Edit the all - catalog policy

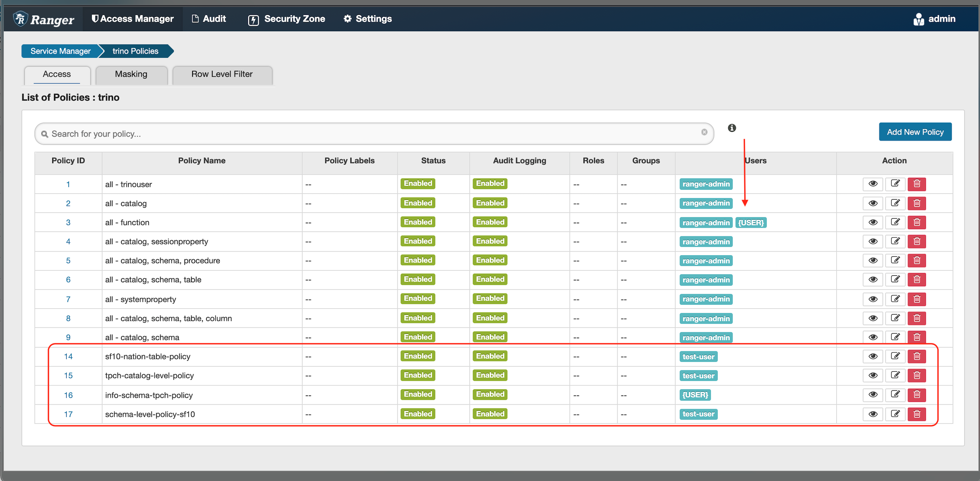(895, 203)
